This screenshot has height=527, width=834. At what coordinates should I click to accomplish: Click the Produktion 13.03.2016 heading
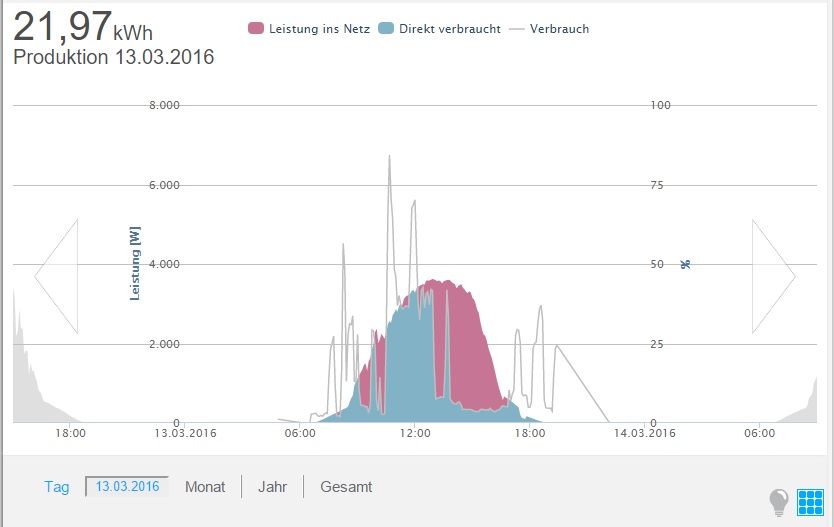click(x=113, y=57)
